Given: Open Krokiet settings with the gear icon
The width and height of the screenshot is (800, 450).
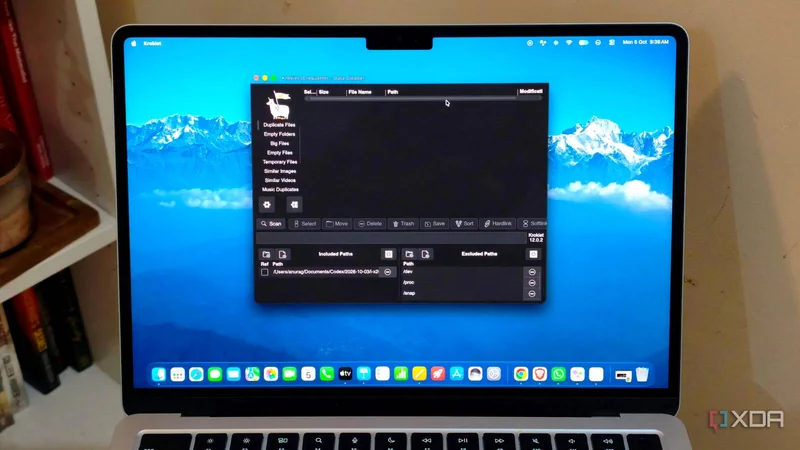Looking at the screenshot, I should (x=267, y=205).
